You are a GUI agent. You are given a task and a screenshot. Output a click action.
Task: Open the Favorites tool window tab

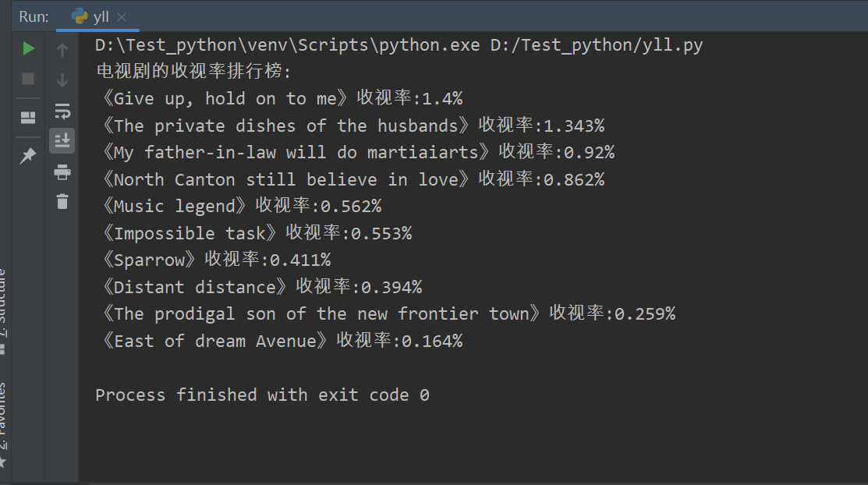3,423
